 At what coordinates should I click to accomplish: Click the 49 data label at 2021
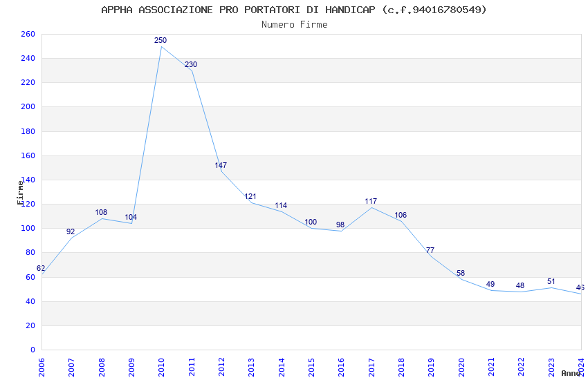tap(490, 284)
